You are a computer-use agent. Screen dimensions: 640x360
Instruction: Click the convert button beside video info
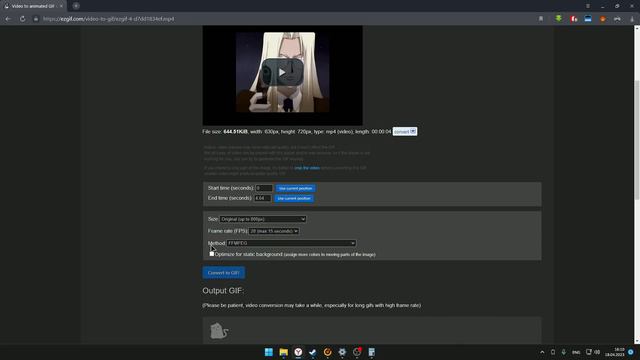click(x=404, y=131)
